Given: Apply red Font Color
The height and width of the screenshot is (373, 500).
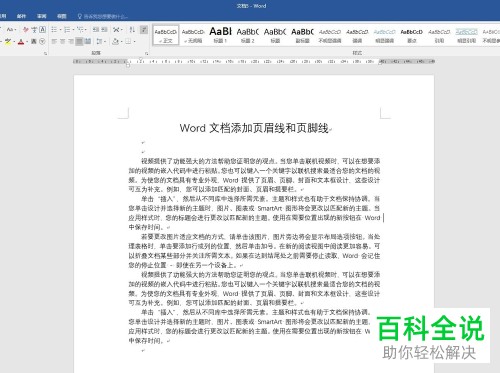Looking at the screenshot, I should point(21,42).
